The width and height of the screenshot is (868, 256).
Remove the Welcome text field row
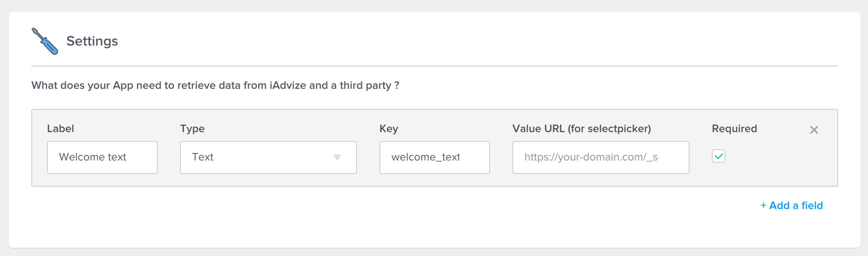[814, 130]
